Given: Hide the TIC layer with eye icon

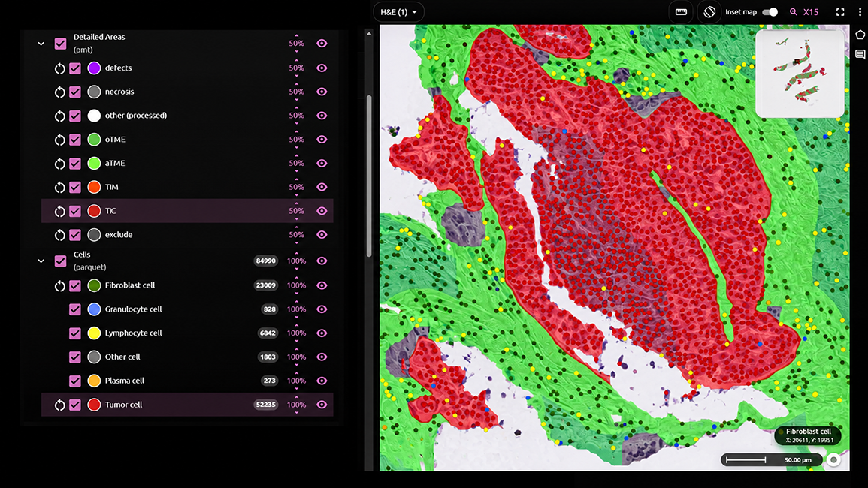Looking at the screenshot, I should 322,211.
